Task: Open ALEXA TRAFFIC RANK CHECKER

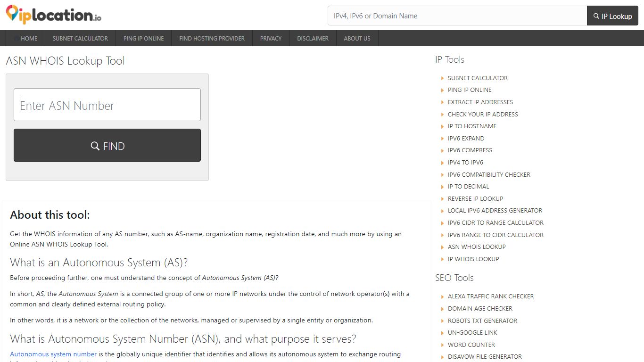Action: tap(491, 296)
